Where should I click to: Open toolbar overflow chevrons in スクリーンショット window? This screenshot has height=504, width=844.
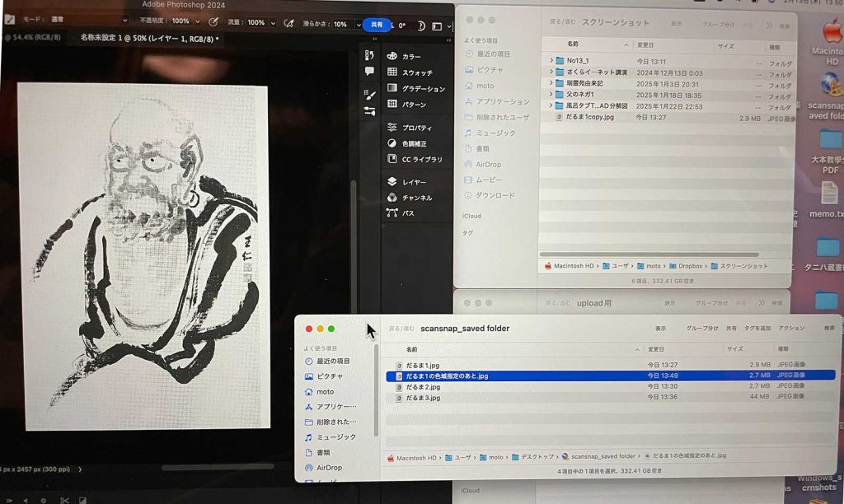pyautogui.click(x=769, y=26)
